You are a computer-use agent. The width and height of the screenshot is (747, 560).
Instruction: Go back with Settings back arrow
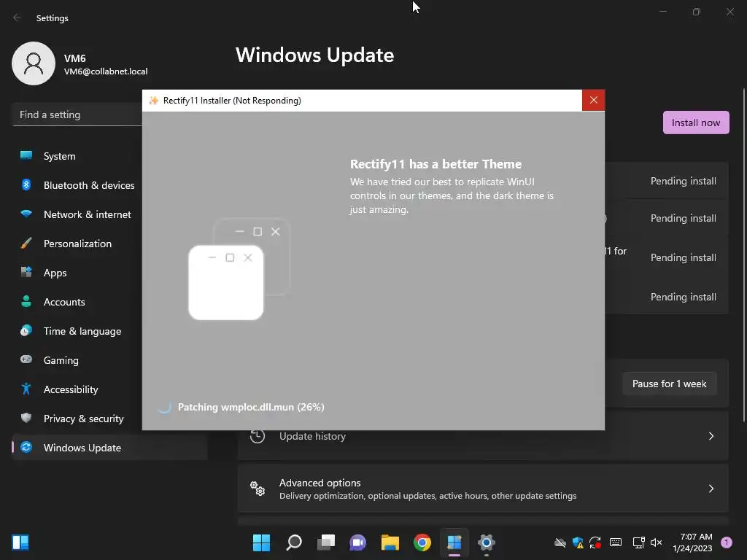pyautogui.click(x=18, y=17)
